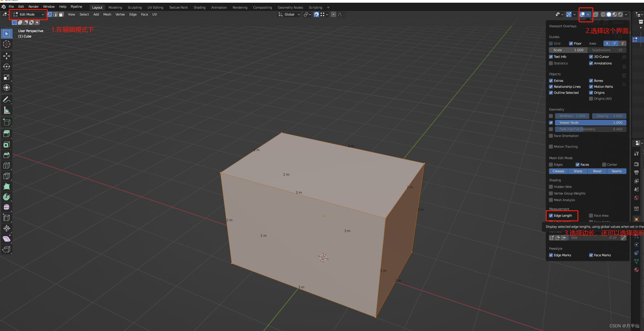Open the Edit Mode dropdown
644x331 pixels.
28,14
